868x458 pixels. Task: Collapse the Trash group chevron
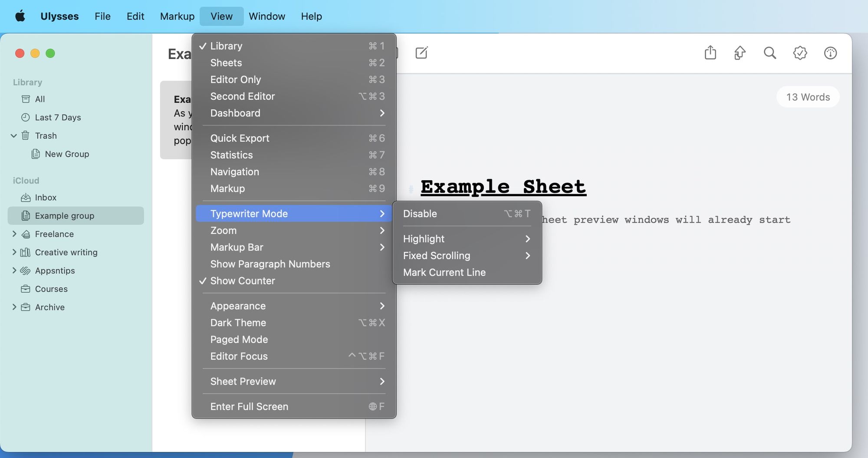tap(14, 136)
